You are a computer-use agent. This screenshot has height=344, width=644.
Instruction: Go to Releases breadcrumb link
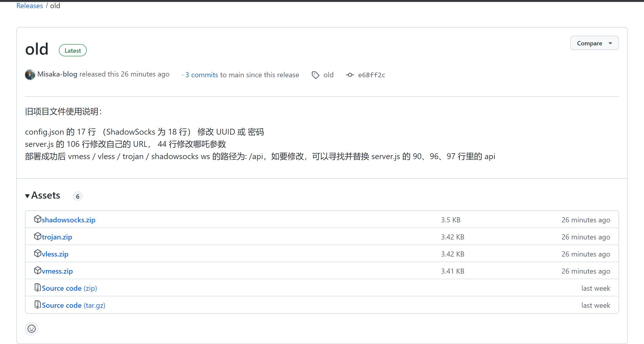(x=30, y=6)
